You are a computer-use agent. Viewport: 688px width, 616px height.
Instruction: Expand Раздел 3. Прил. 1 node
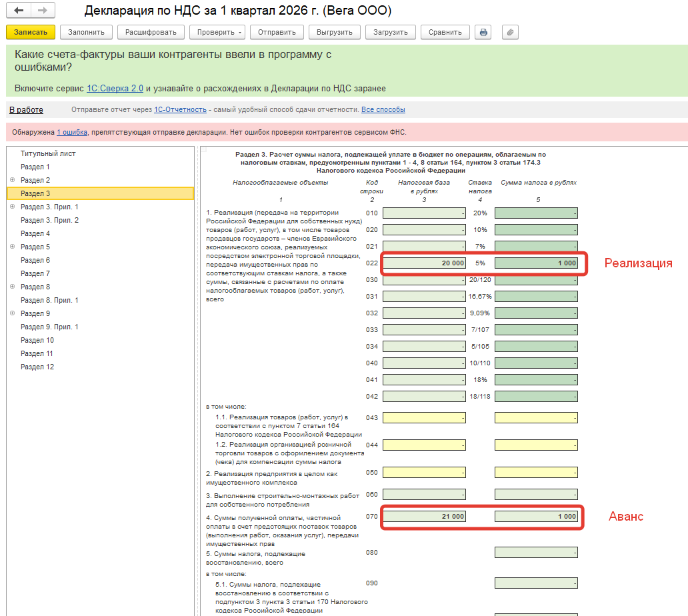pyautogui.click(x=13, y=207)
